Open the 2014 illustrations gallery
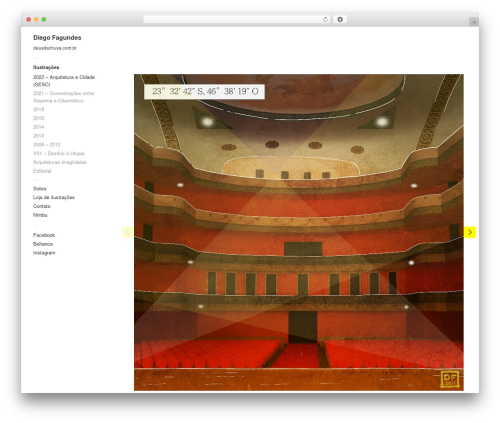This screenshot has width=500, height=423. [x=38, y=127]
